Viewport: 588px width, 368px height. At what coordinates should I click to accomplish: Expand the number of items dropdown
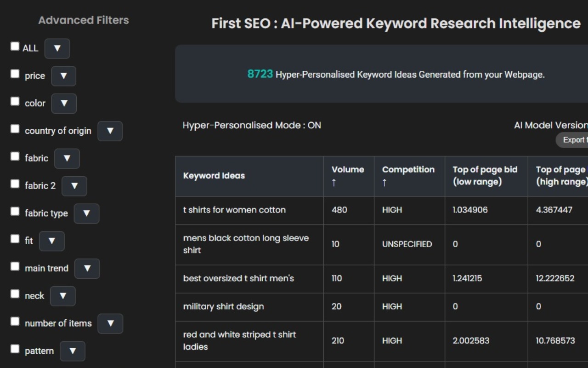[x=110, y=323]
